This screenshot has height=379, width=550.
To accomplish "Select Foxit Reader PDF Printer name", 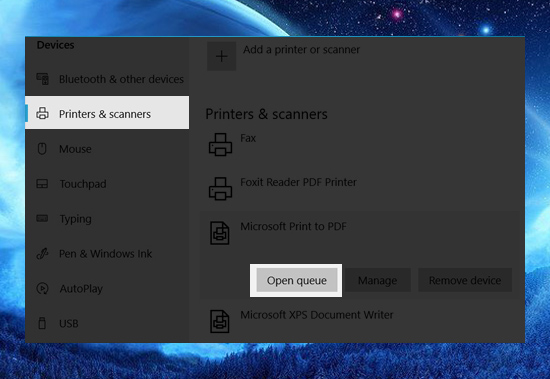I will (x=298, y=182).
